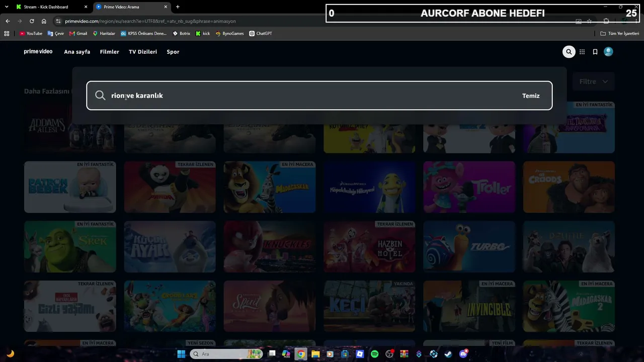Open the Turbo thumbnail
644x362 pixels.
(x=469, y=247)
